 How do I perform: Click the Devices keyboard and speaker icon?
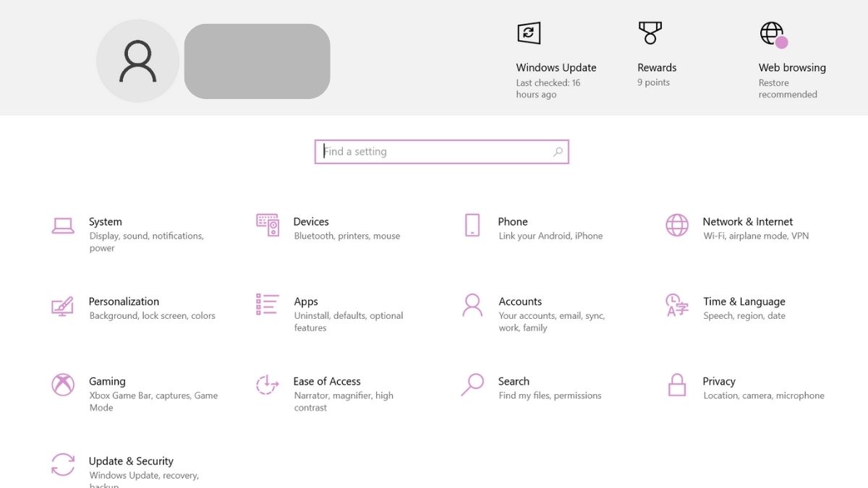point(268,225)
